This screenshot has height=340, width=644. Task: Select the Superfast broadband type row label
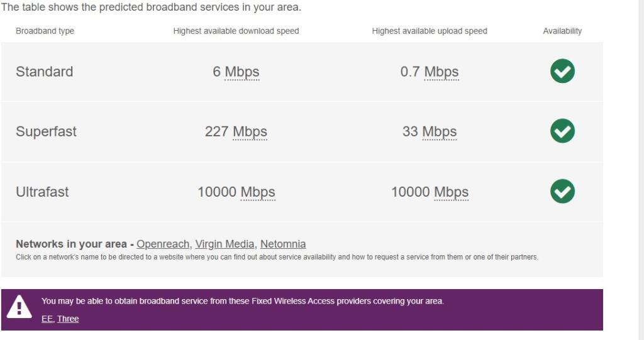(47, 132)
